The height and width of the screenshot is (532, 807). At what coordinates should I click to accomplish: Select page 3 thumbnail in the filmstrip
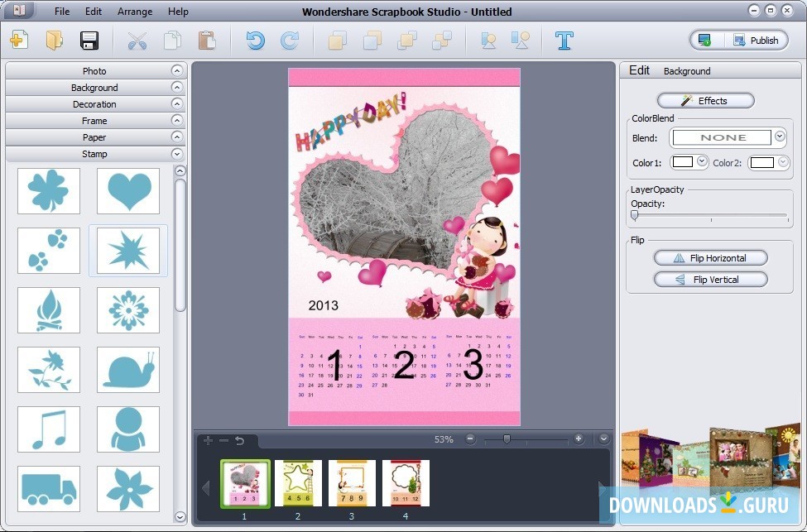coord(352,482)
